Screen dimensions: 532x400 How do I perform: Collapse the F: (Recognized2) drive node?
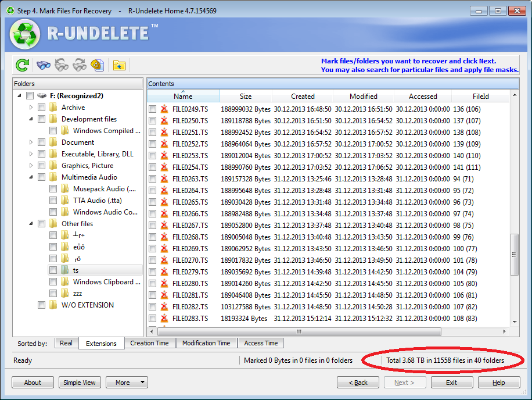pyautogui.click(x=19, y=96)
